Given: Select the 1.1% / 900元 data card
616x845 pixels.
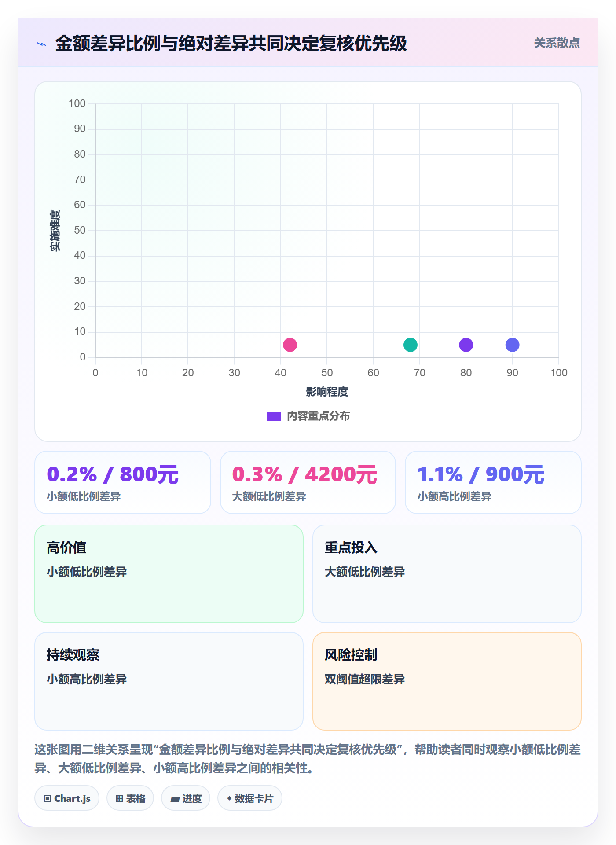Looking at the screenshot, I should pyautogui.click(x=493, y=482).
